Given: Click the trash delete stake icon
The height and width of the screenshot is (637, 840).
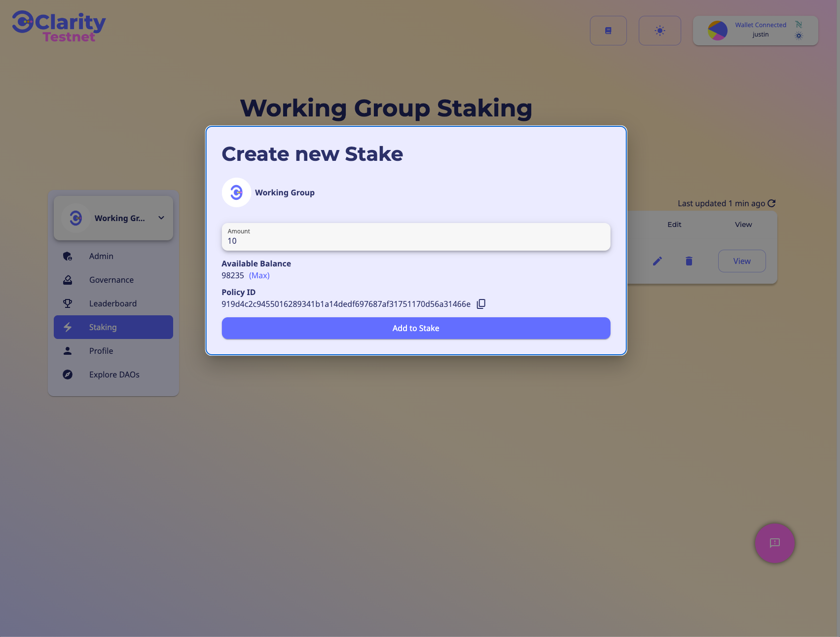Looking at the screenshot, I should tap(689, 261).
